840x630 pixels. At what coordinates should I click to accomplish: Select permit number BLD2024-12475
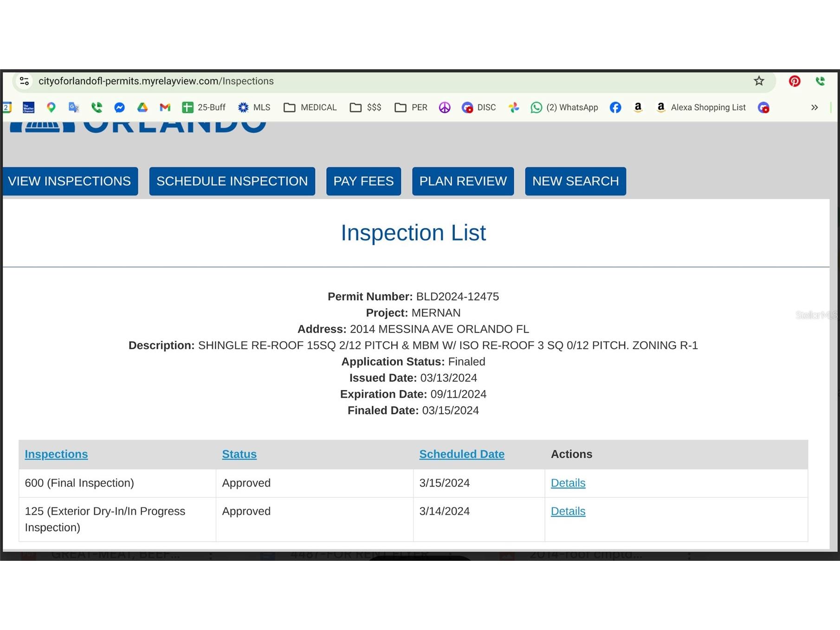coord(458,297)
